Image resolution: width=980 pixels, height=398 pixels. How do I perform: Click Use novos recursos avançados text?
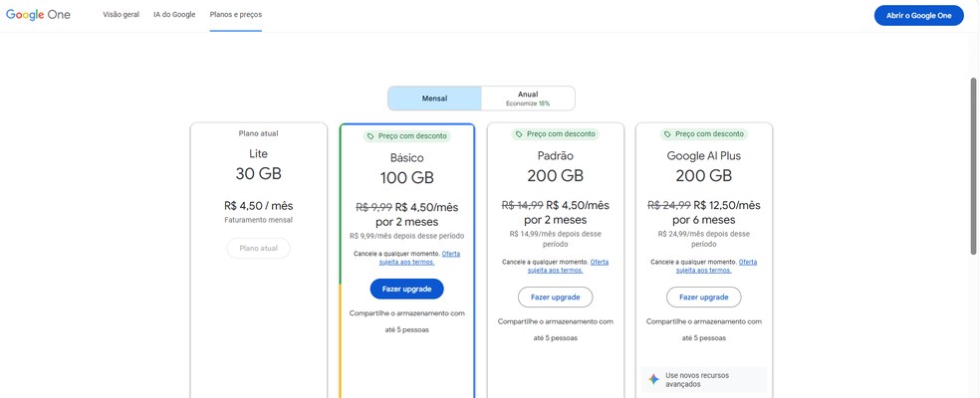[x=697, y=380]
